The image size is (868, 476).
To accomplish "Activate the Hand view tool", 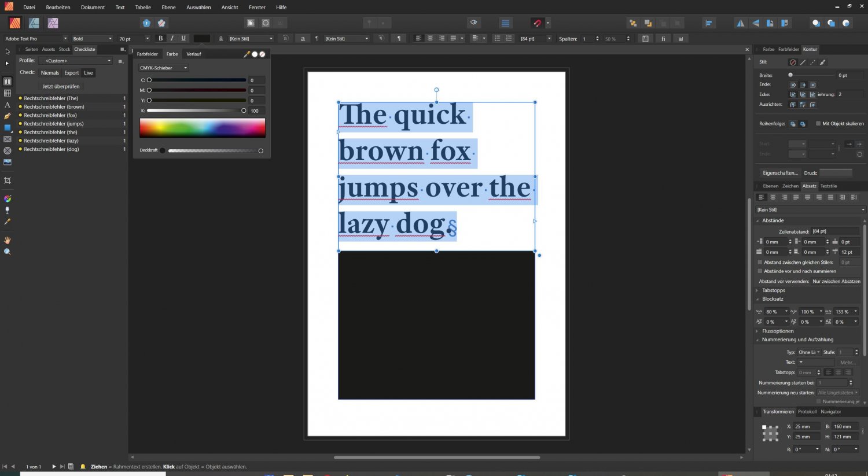I will pyautogui.click(x=8, y=240).
